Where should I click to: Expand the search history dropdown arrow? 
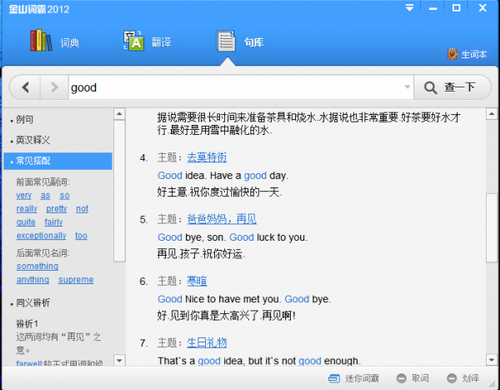(x=407, y=87)
